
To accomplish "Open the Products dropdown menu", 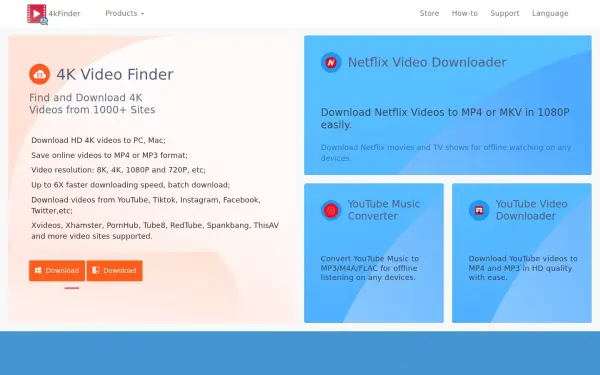I will pyautogui.click(x=125, y=13).
